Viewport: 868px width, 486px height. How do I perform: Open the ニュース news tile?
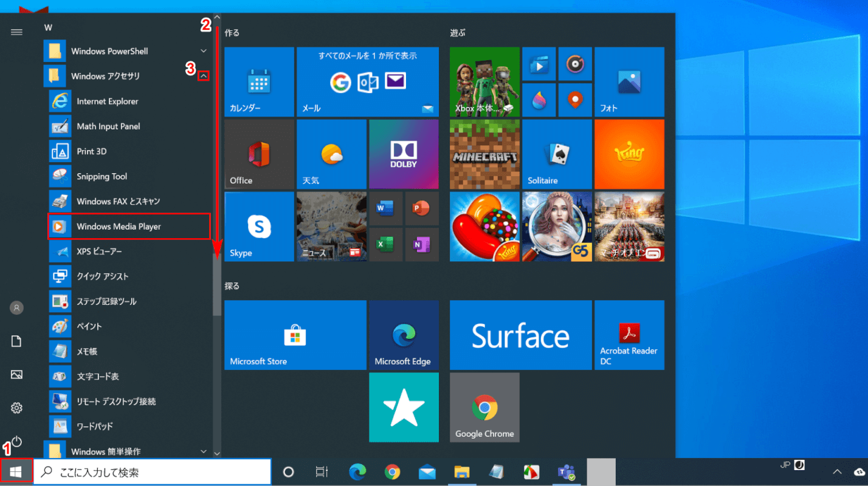coord(331,227)
